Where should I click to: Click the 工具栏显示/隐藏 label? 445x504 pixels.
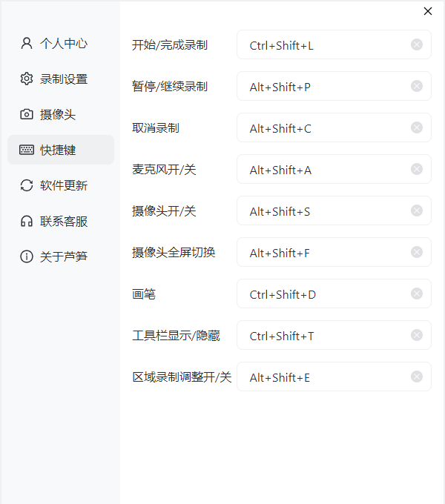(x=176, y=335)
